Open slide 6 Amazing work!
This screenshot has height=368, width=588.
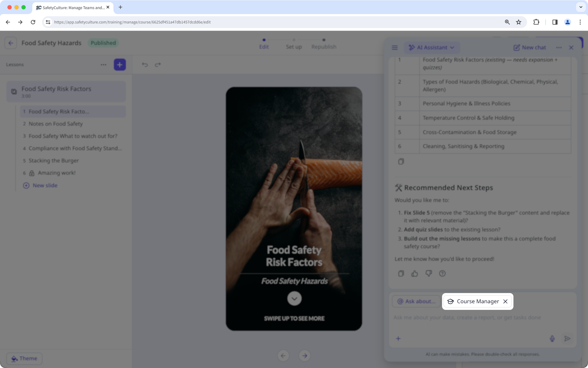[73, 173]
